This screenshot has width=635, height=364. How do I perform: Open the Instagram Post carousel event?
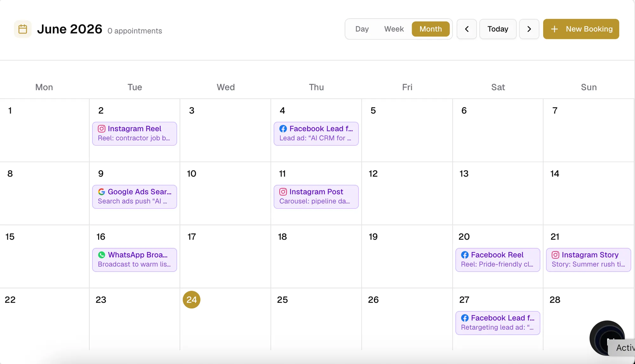coord(316,197)
